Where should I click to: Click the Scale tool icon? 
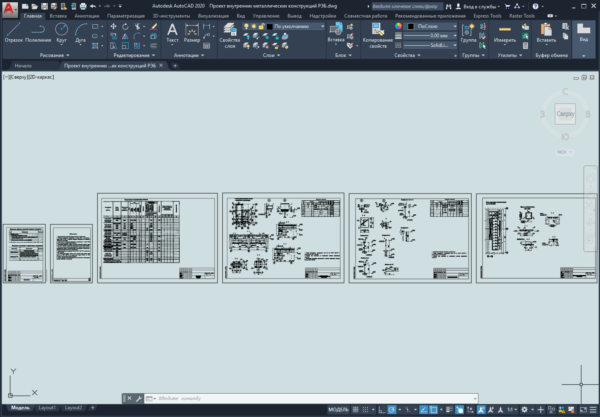[125, 46]
